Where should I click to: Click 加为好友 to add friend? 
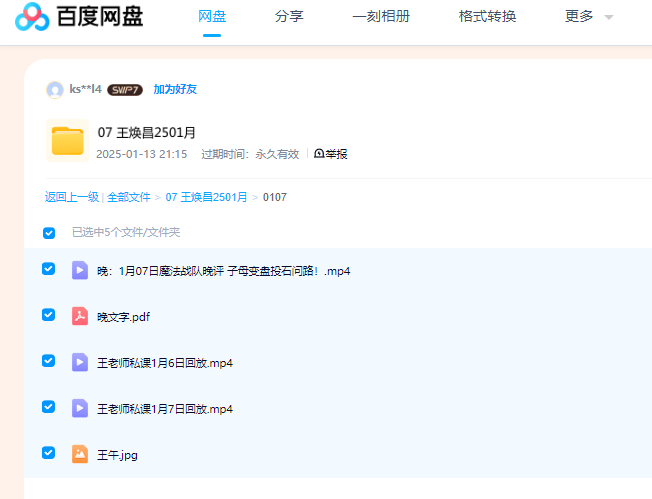click(x=175, y=89)
